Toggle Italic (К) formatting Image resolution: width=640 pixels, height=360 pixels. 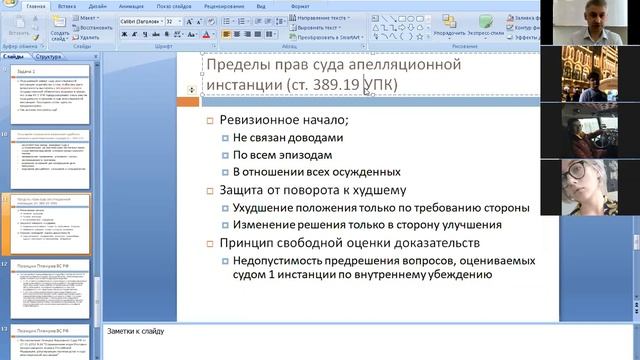[134, 35]
